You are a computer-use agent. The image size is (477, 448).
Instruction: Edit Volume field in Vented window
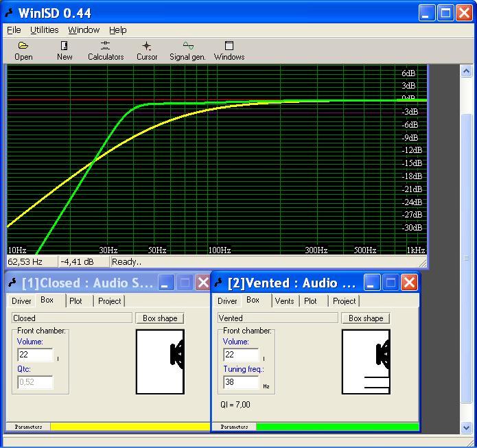click(x=241, y=355)
